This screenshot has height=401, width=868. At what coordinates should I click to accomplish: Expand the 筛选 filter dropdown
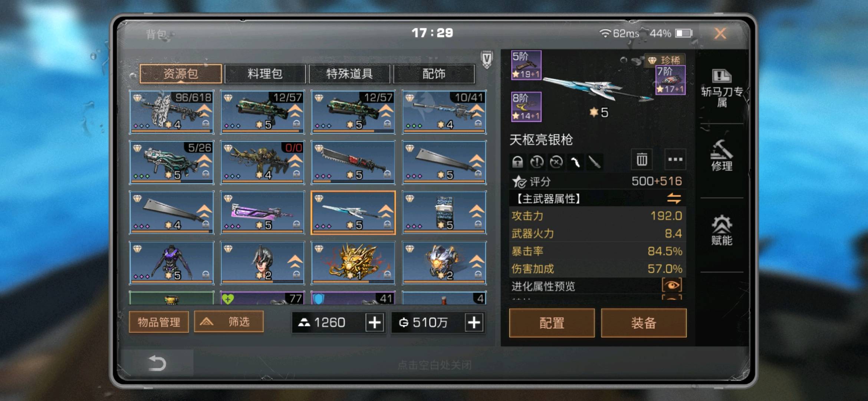[x=229, y=322]
